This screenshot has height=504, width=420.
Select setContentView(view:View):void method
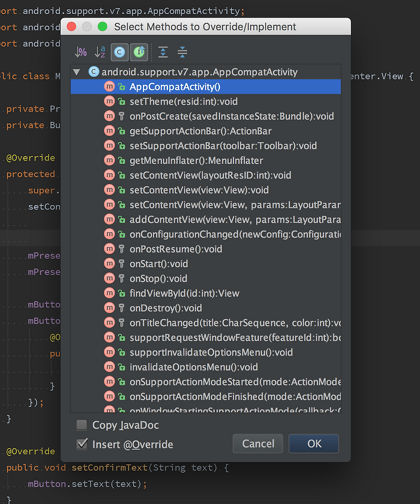pyautogui.click(x=205, y=190)
